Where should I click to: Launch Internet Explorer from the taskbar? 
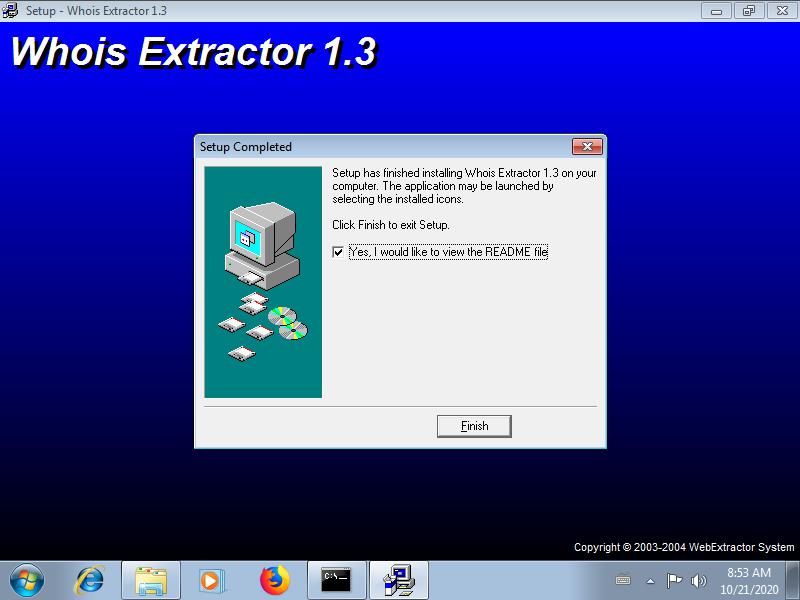coord(90,581)
